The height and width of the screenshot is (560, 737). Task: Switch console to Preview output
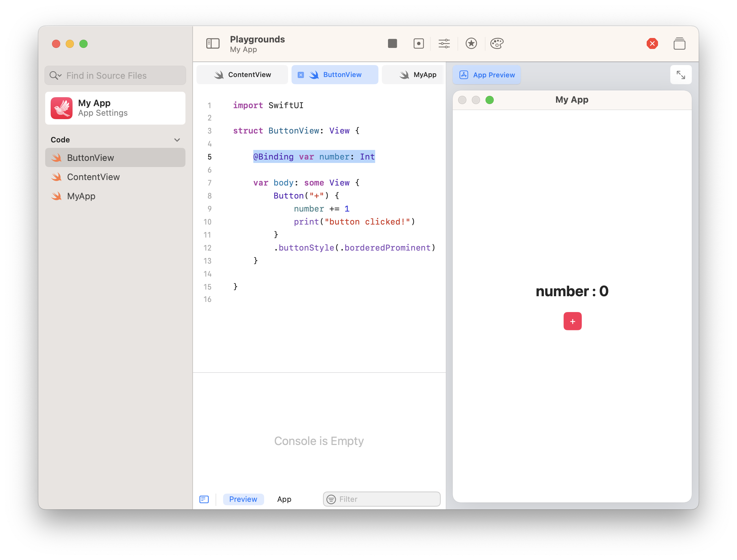tap(243, 499)
